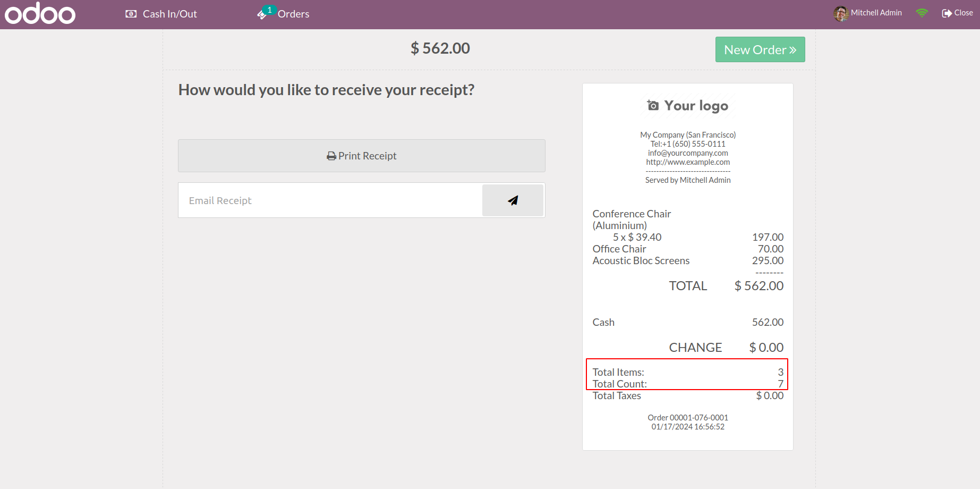This screenshot has height=489, width=980.
Task: Click the double chevron on New Order
Action: coord(792,50)
